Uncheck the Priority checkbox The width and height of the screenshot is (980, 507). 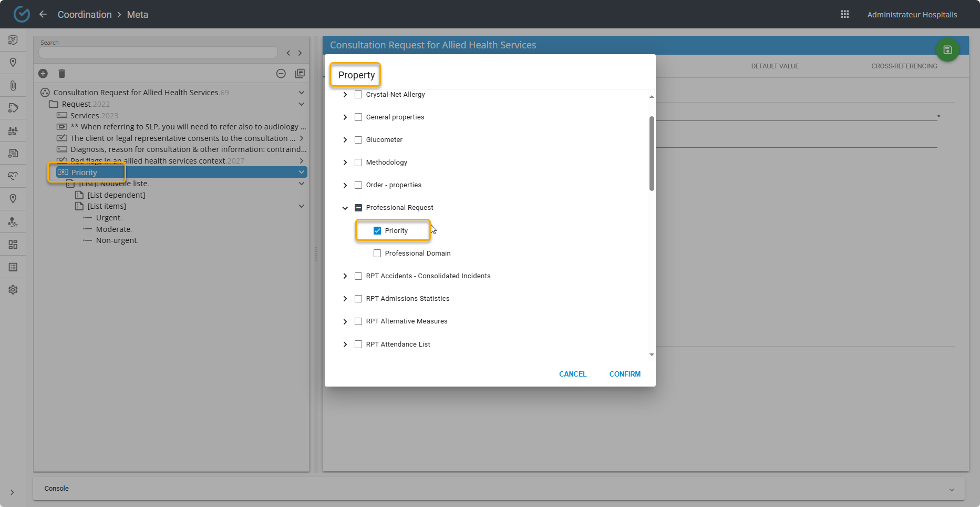377,231
